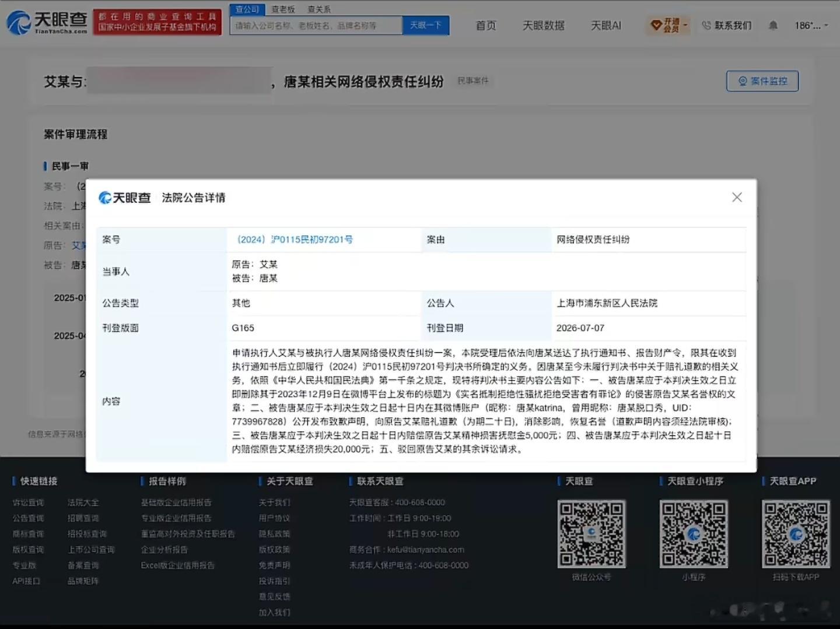Open 关于我们 footer link
840x629 pixels.
[274, 503]
